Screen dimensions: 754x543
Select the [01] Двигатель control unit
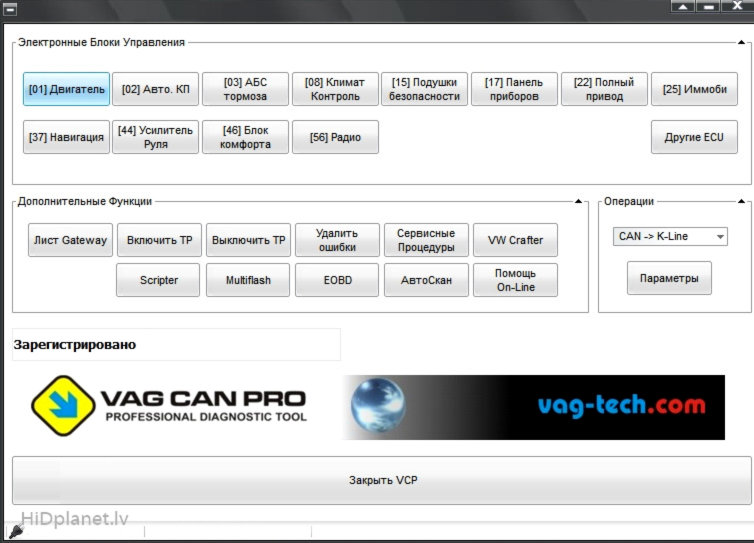click(66, 89)
